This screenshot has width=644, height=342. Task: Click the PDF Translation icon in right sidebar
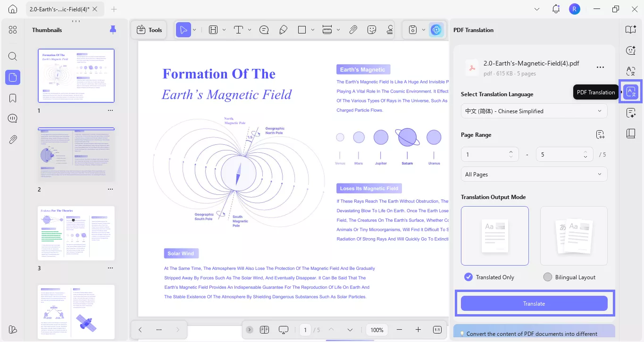coord(630,92)
